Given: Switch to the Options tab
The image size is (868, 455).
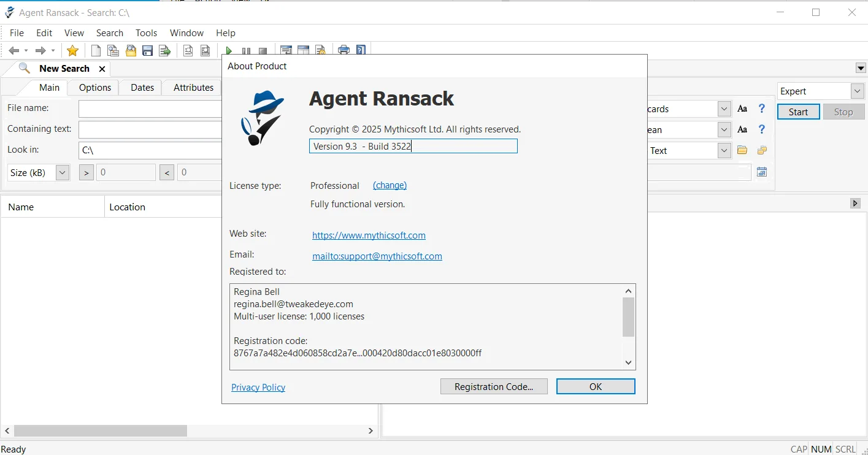Looking at the screenshot, I should 95,88.
